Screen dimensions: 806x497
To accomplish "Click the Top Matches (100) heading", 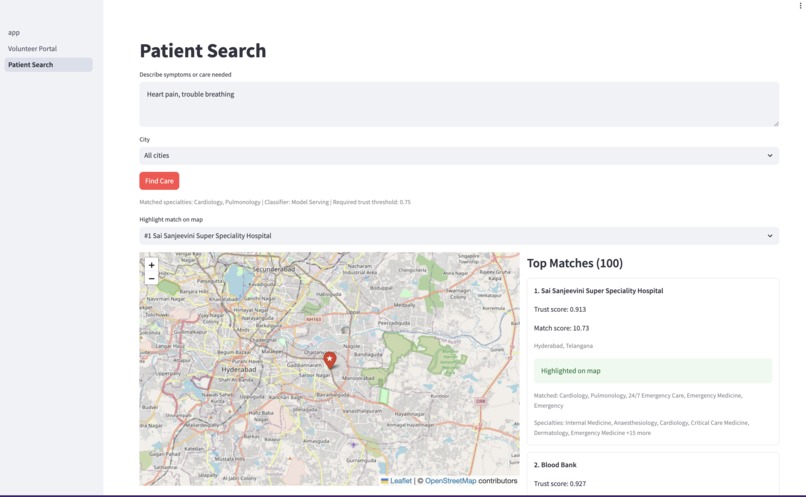I will (x=575, y=263).
